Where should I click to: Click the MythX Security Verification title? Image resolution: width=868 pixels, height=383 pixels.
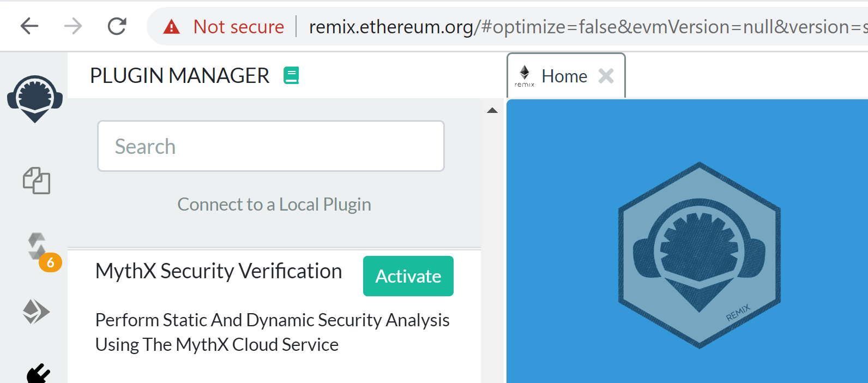pyautogui.click(x=219, y=271)
